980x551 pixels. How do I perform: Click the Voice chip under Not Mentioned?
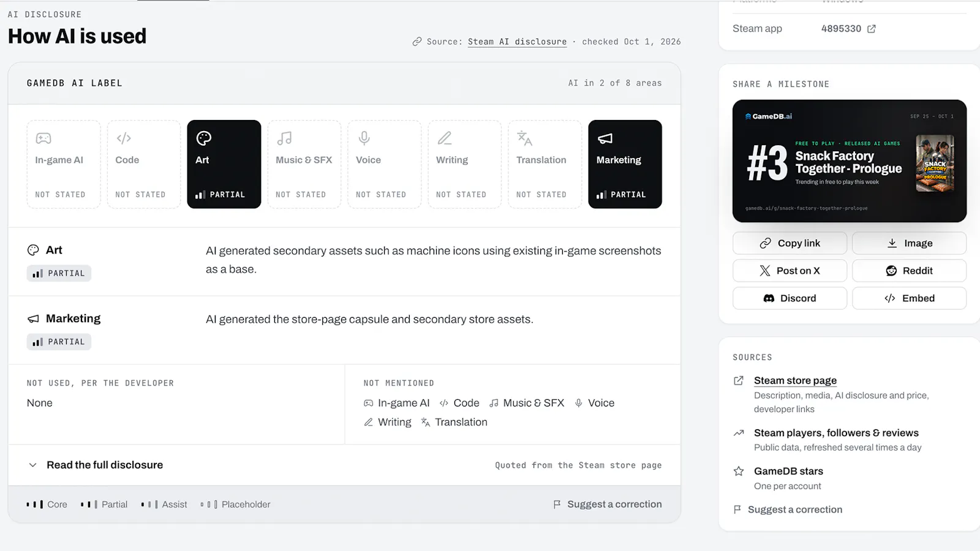[x=594, y=403]
